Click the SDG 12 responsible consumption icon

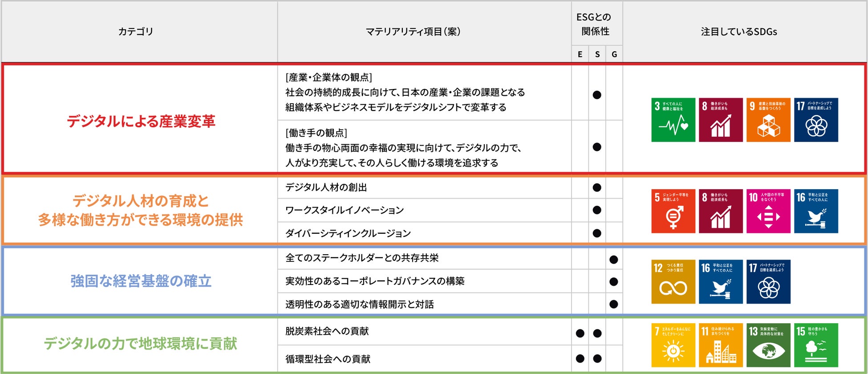(x=673, y=282)
